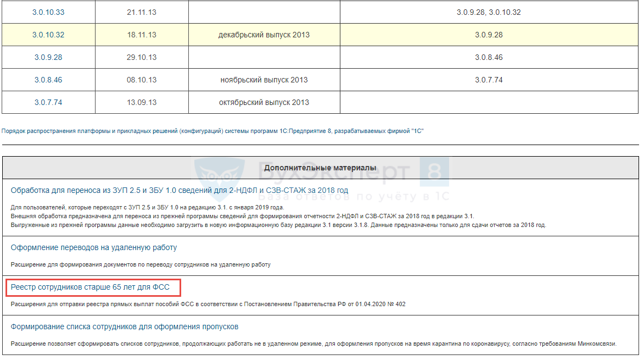Click 'октябрьский выпуск 2013' cell
The height and width of the screenshot is (360, 644).
[264, 102]
